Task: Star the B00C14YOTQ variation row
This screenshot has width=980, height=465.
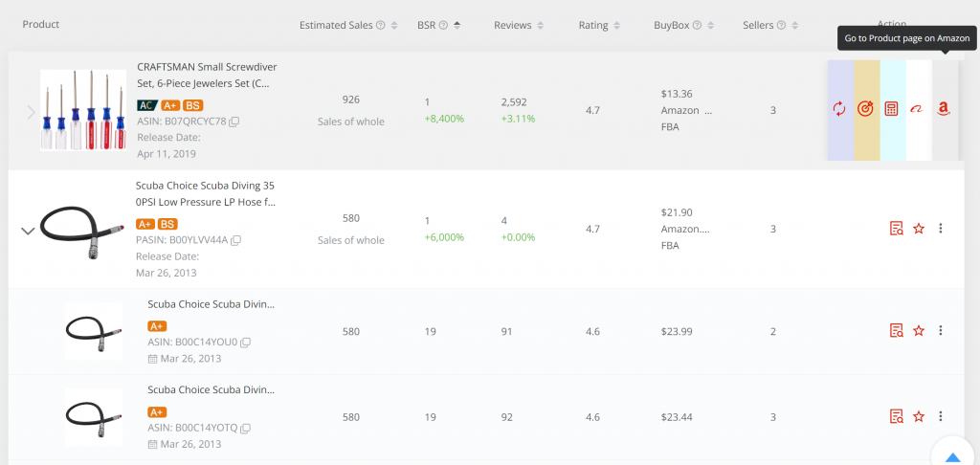Action: point(918,416)
